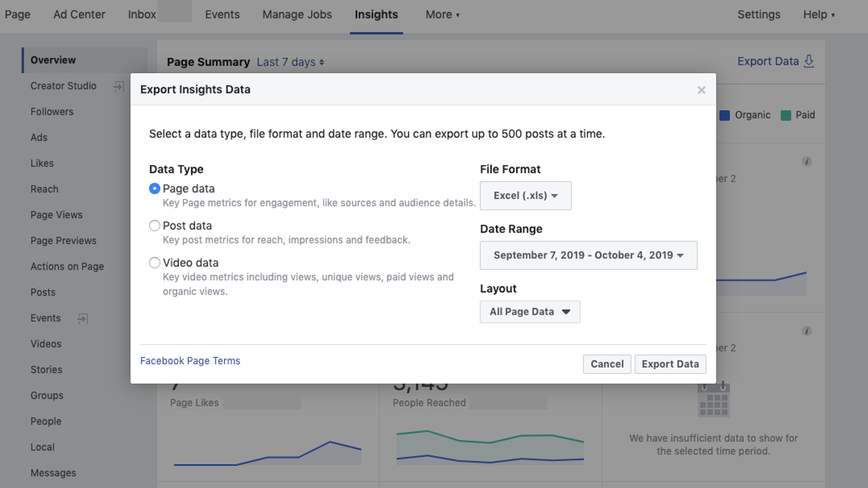
Task: Click the lower info icon on chart
Action: click(807, 331)
